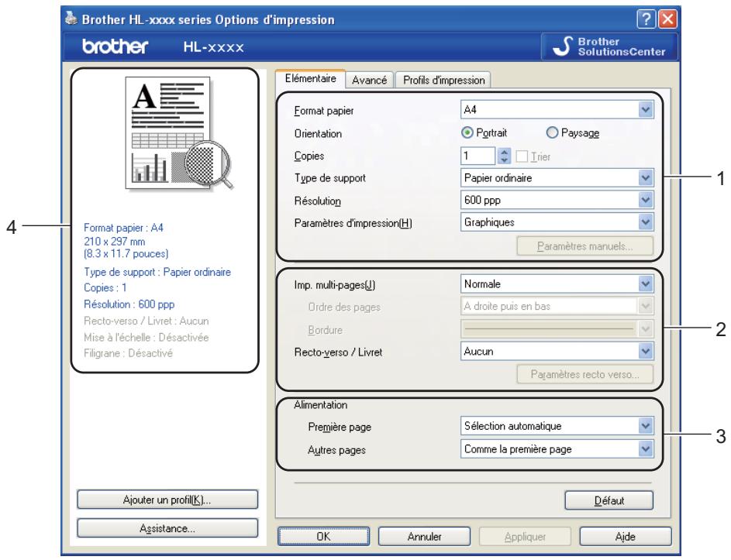Screen dimensions: 731x560
Task: Open Brother SolutionsCenter link
Action: tap(609, 46)
